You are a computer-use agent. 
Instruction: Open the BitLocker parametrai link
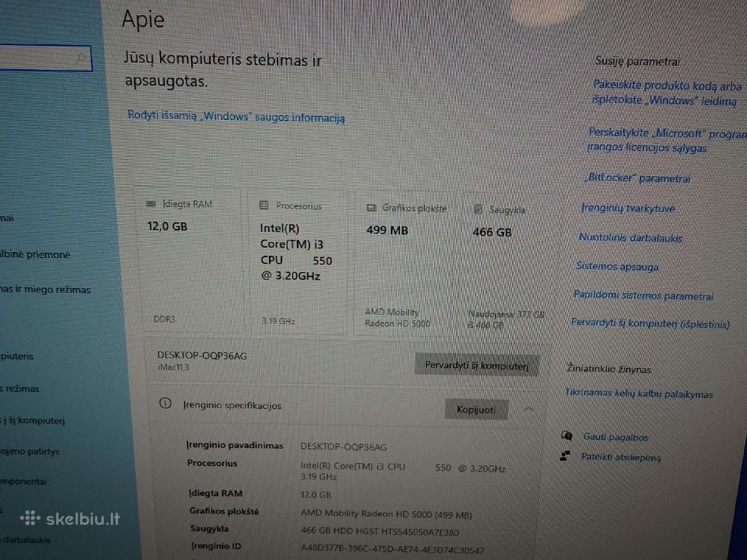[x=637, y=178]
